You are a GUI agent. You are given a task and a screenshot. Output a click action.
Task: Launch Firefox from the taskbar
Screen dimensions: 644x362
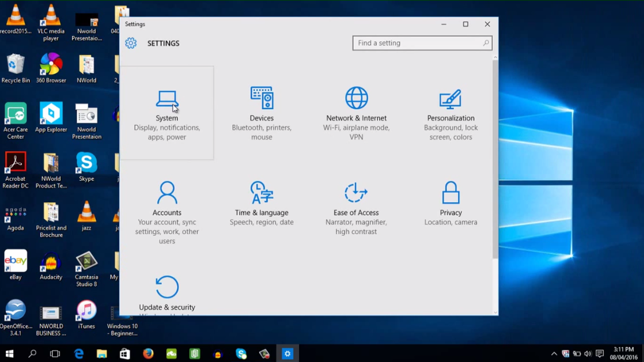(x=148, y=353)
